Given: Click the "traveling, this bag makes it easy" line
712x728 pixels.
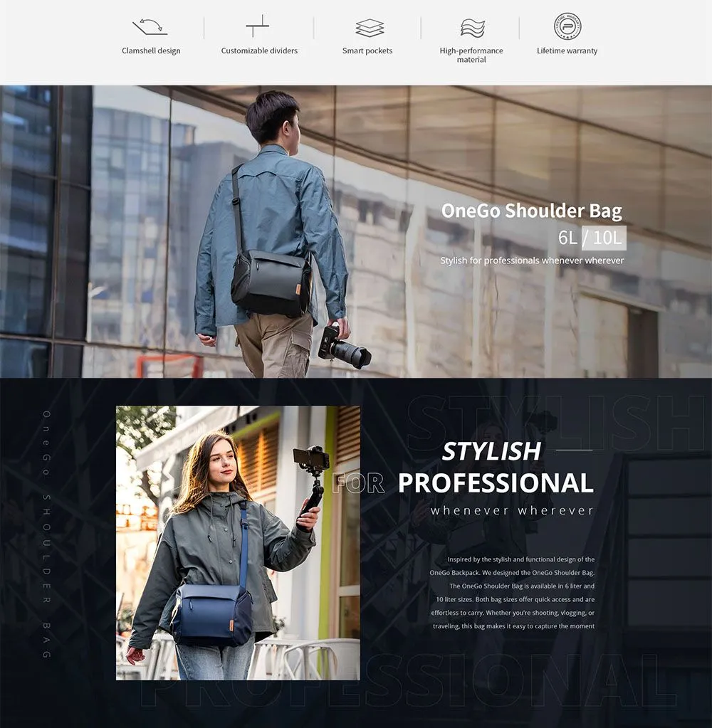Looking at the screenshot, I should (513, 626).
